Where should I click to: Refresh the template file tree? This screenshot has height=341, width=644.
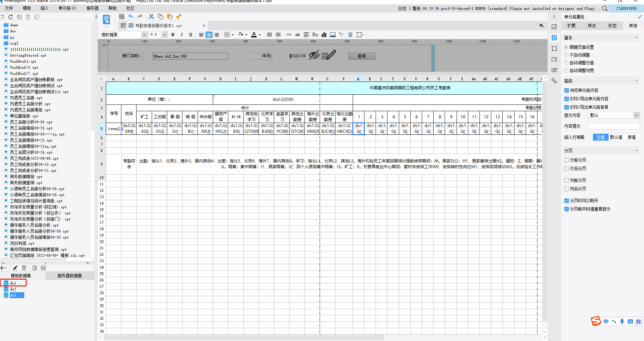point(10,17)
